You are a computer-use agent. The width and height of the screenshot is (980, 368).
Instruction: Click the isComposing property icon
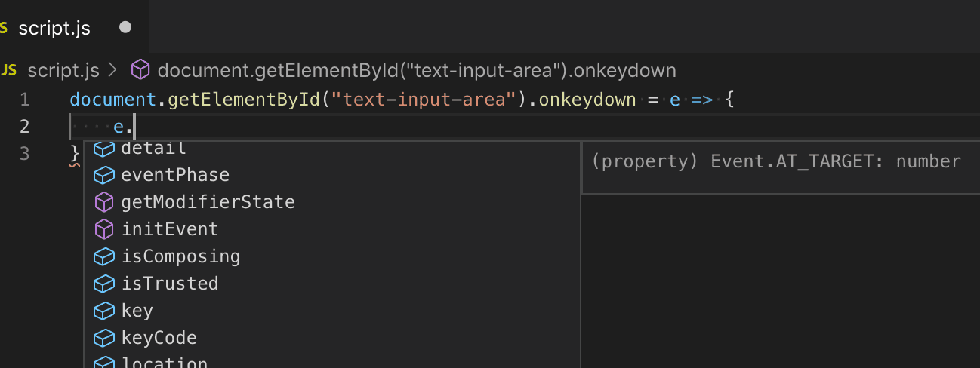(x=103, y=256)
